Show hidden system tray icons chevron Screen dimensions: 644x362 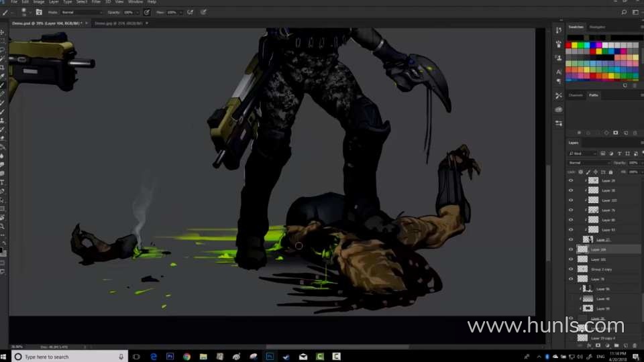pos(539,357)
